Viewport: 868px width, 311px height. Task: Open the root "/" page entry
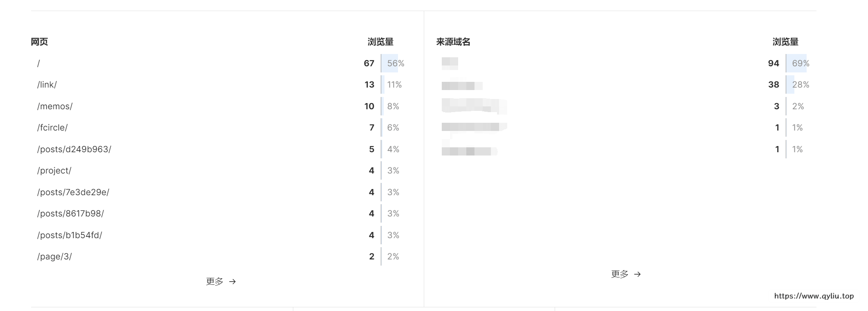39,63
